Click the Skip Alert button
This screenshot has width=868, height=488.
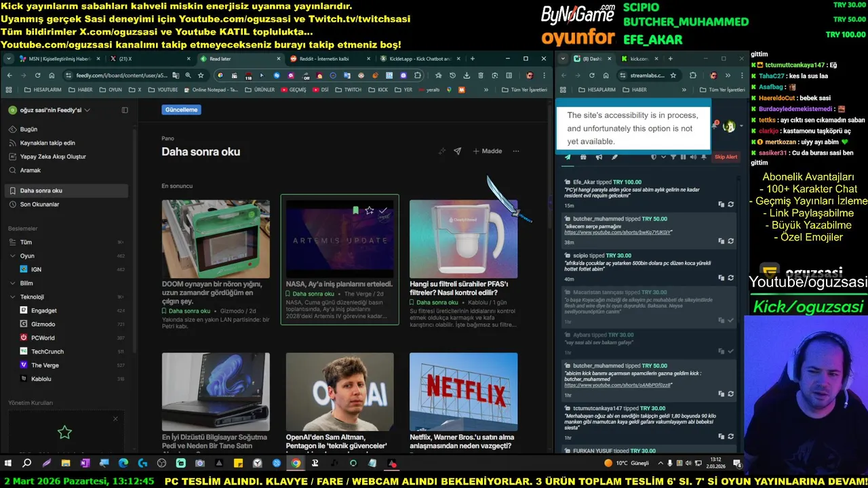(x=726, y=157)
